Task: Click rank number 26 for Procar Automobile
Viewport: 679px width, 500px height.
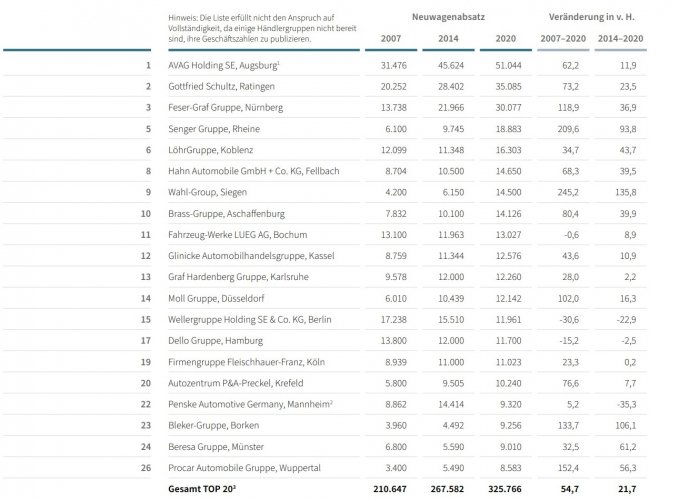Action: [x=144, y=466]
